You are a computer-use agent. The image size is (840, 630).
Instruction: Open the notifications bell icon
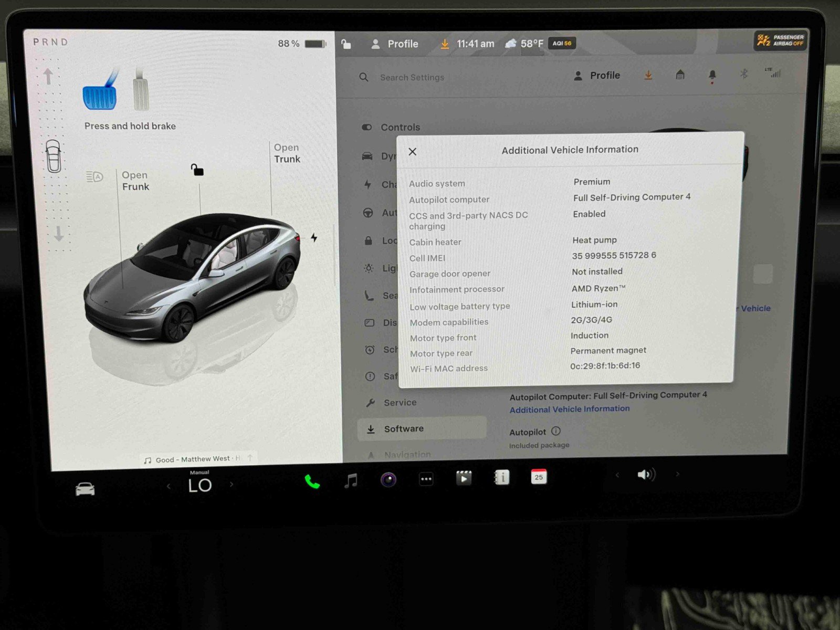[x=712, y=75]
